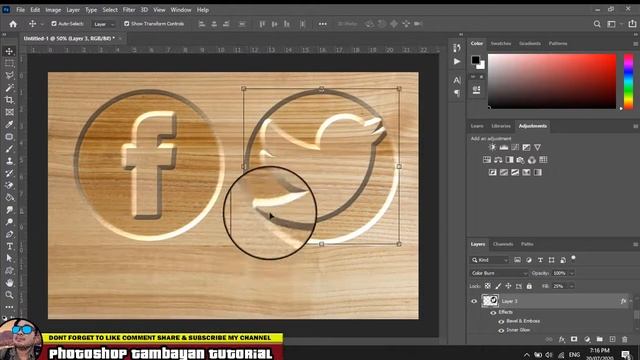Open the Edit Toolbar three-dots button
640x360 pixels.
(x=9, y=307)
